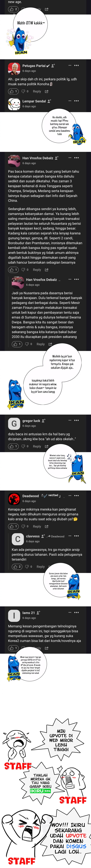Open Deadwood's username link

[x=31, y=496]
